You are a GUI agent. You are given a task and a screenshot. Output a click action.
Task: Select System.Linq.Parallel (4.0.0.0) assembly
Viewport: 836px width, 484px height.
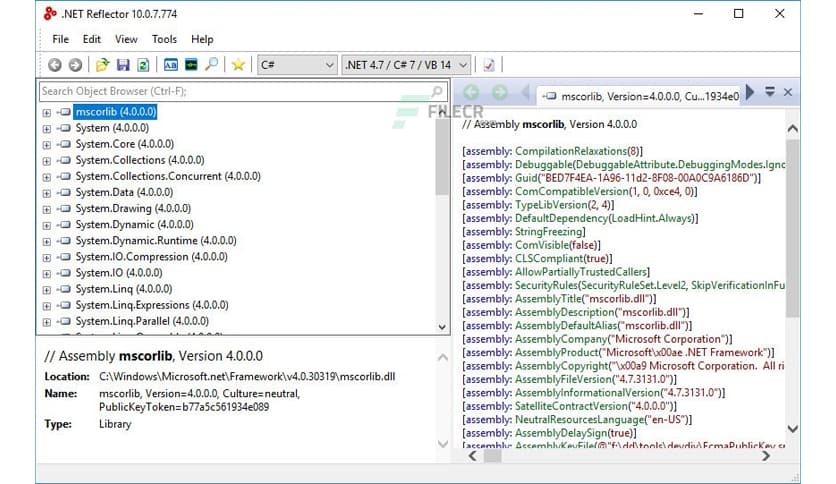tap(142, 321)
